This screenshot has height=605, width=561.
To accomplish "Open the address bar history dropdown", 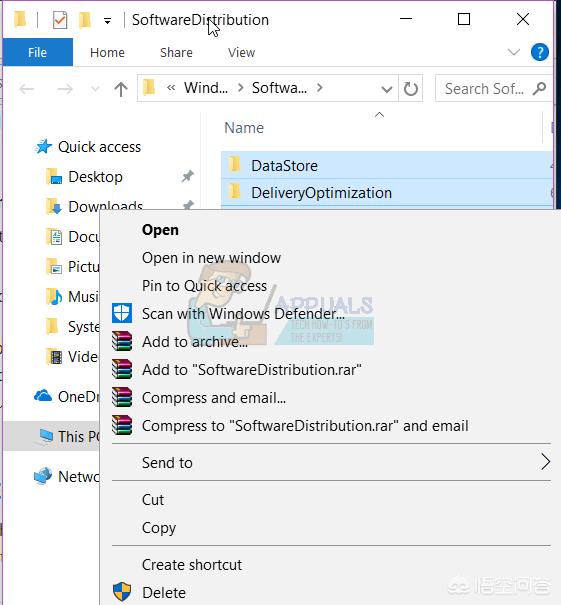I will click(x=386, y=90).
